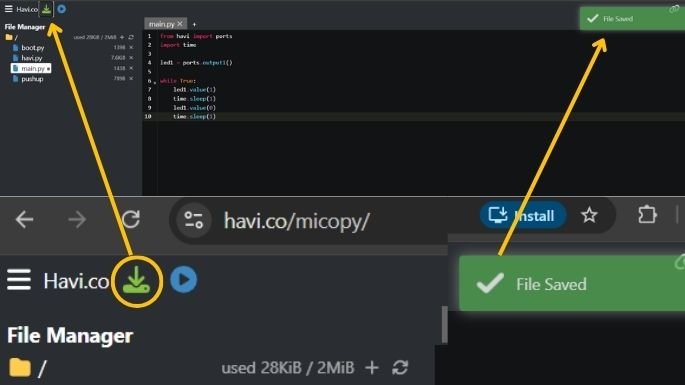The image size is (685, 385).
Task: Click 'File Manager' heading in small top view
Action: pyautogui.click(x=25, y=27)
